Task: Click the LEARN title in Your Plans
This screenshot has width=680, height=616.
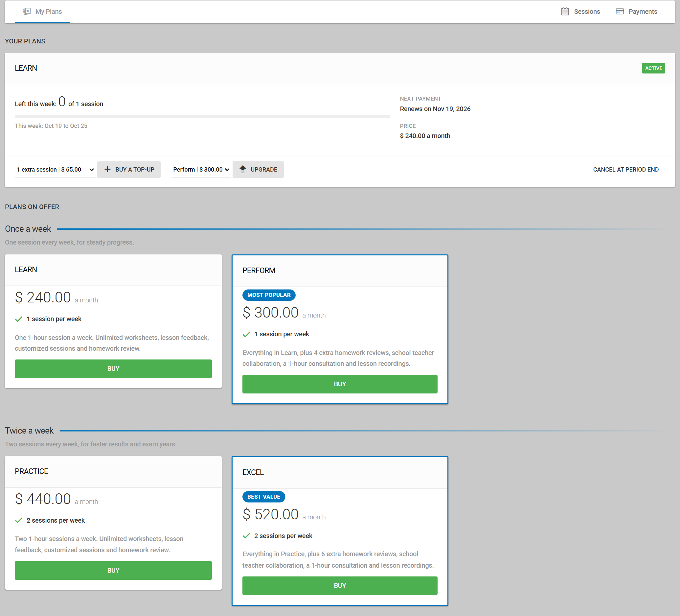Action: (26, 68)
